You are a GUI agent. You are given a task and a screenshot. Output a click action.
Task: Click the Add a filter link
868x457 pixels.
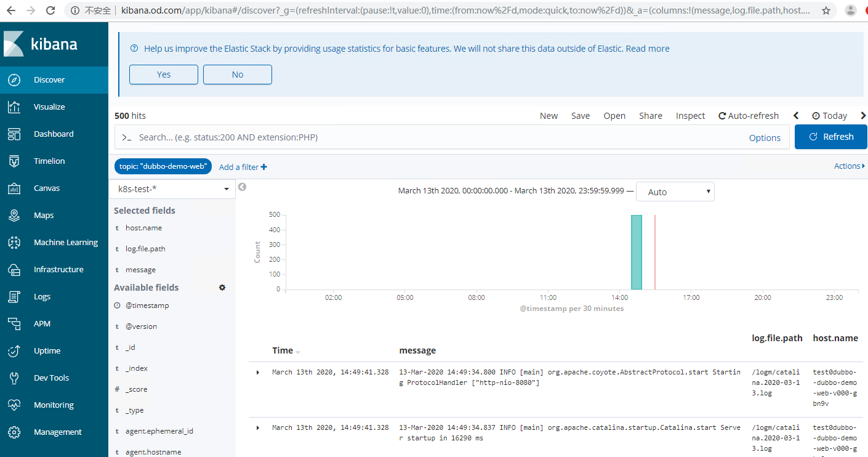click(x=243, y=167)
